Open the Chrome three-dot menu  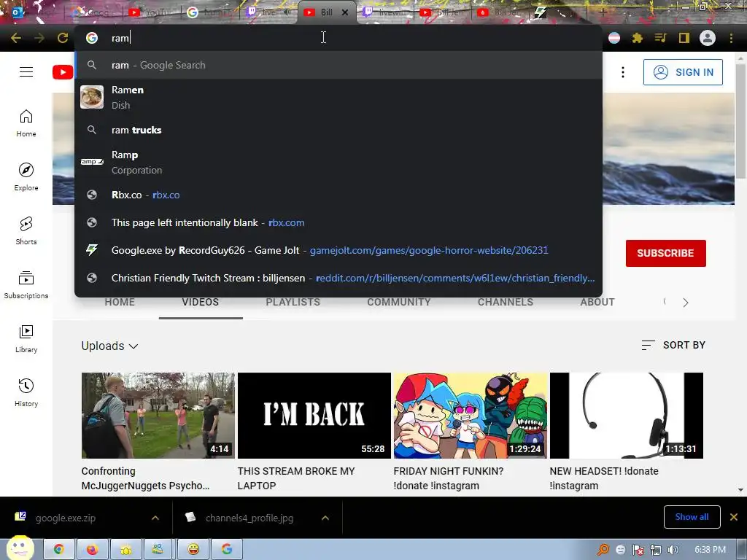click(731, 38)
